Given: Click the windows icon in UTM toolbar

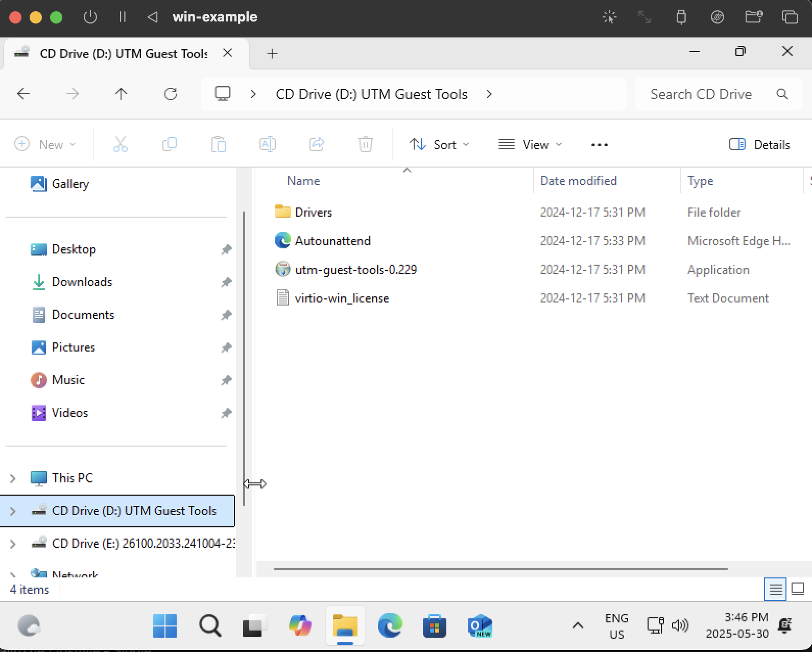Looking at the screenshot, I should (x=790, y=17).
